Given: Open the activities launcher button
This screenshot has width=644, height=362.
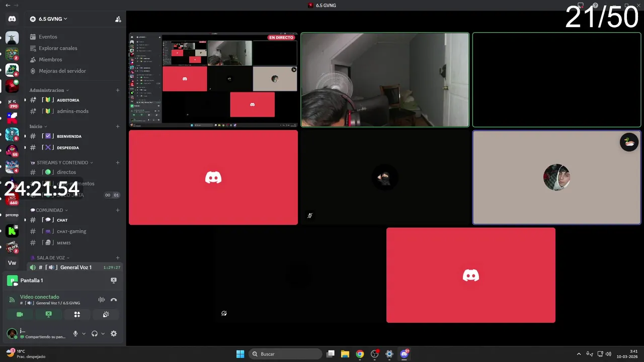Looking at the screenshot, I should coord(77,314).
